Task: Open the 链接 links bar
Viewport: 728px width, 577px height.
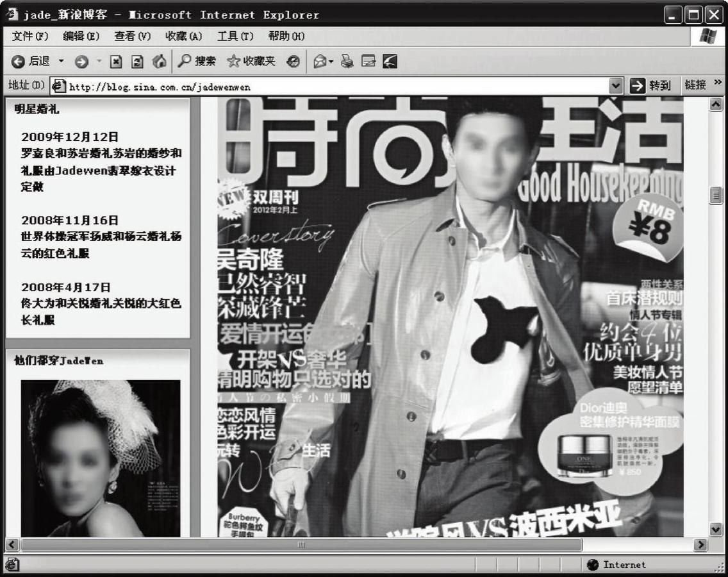Action: tap(695, 85)
